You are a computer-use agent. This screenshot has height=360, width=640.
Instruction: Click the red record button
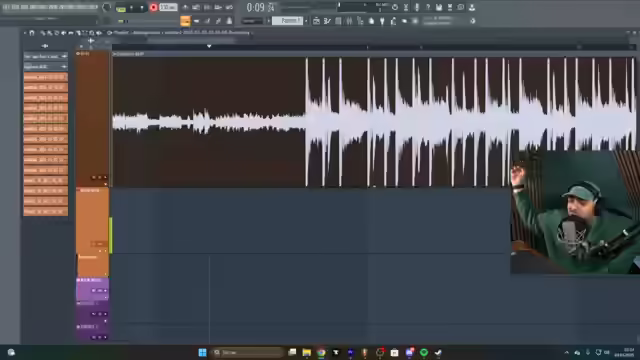pos(153,7)
